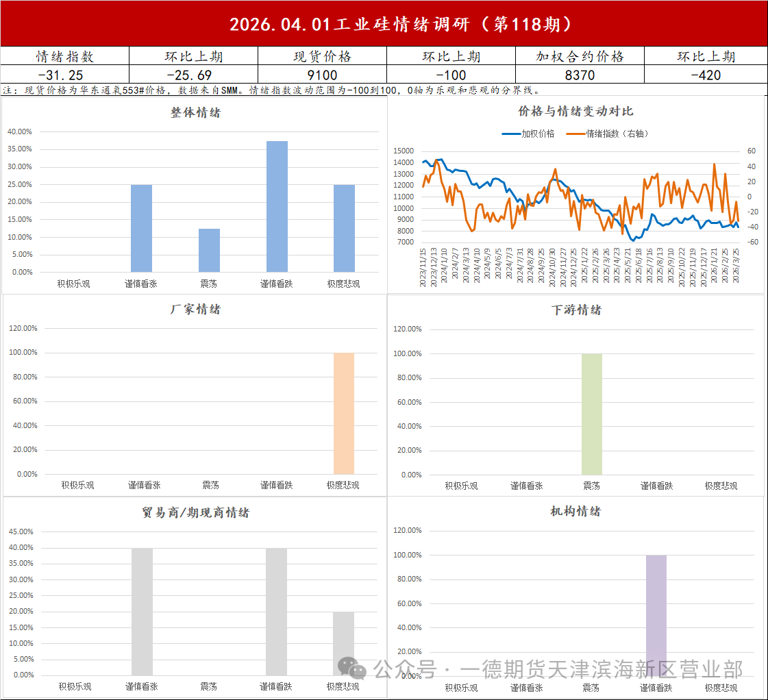Click the 加权合约价格 header cell
The width and height of the screenshot is (768, 700).
click(x=580, y=57)
